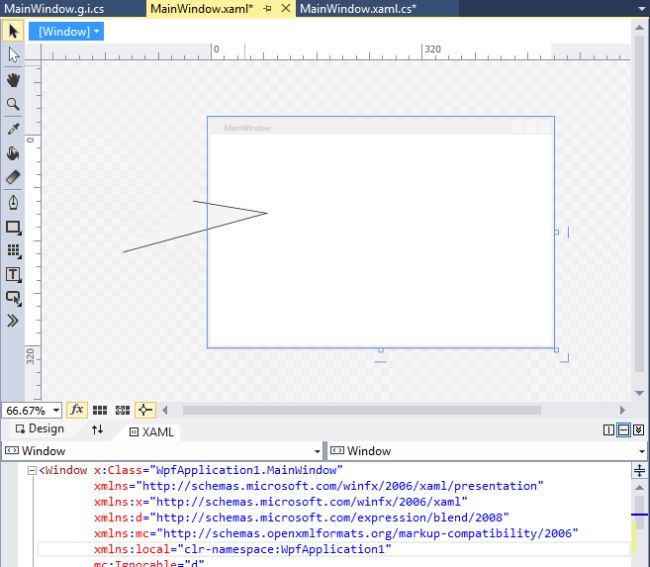
Task: Click designer horizontal scrollbar left arrow
Action: pos(165,410)
